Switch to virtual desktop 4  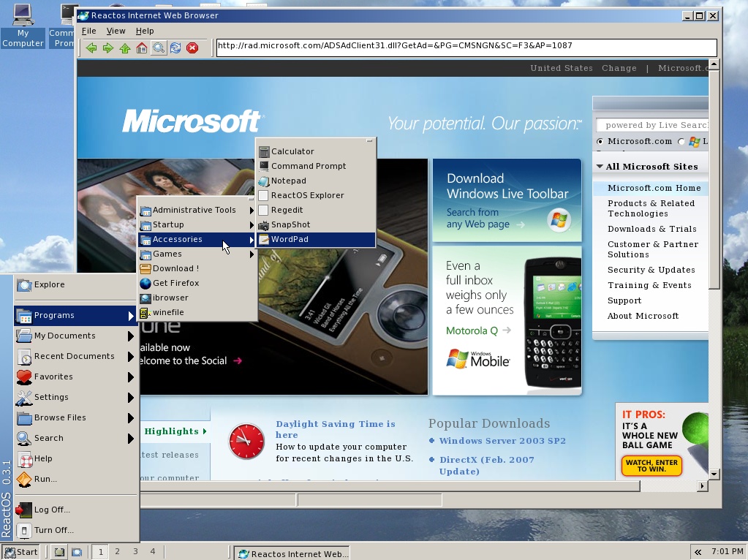click(153, 552)
